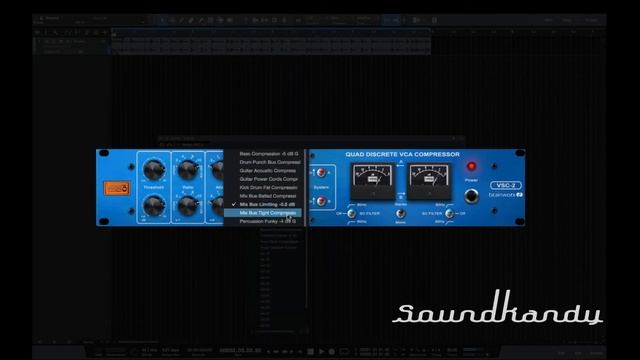This screenshot has height=360, width=640.
Task: Click the large black button below Power
Action: pos(471,196)
